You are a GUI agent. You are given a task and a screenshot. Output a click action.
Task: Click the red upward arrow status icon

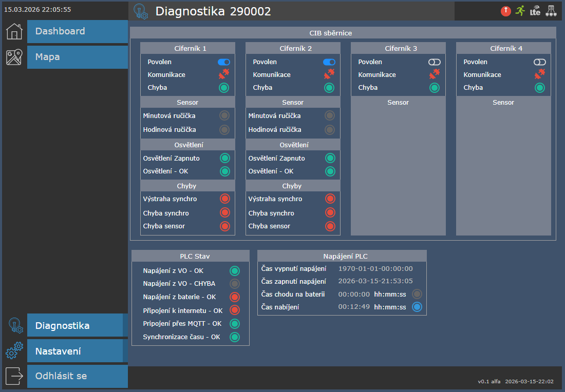click(x=506, y=11)
